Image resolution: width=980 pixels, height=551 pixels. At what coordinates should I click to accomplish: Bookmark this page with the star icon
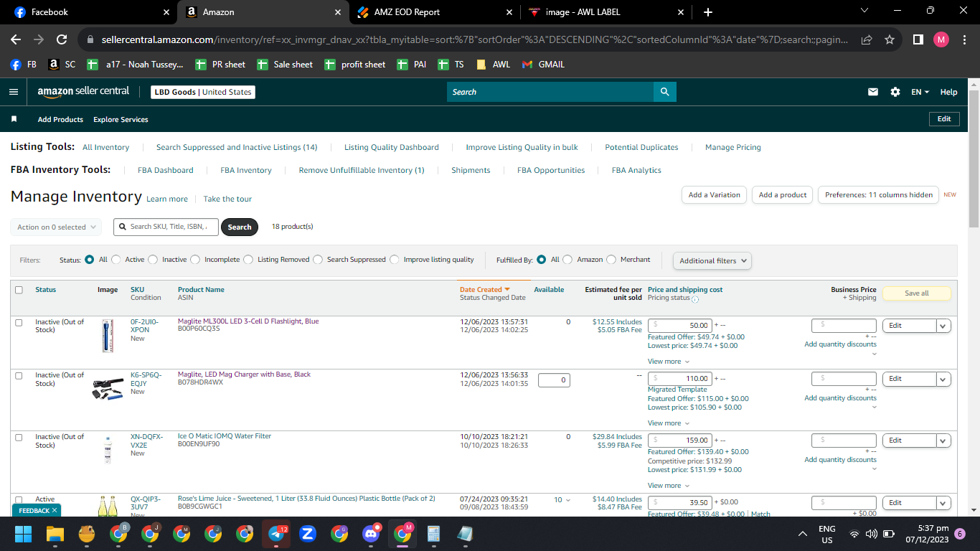click(x=890, y=39)
